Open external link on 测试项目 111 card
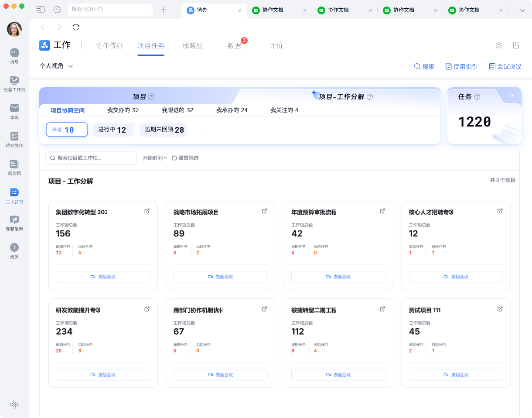532x418 pixels. [x=500, y=309]
